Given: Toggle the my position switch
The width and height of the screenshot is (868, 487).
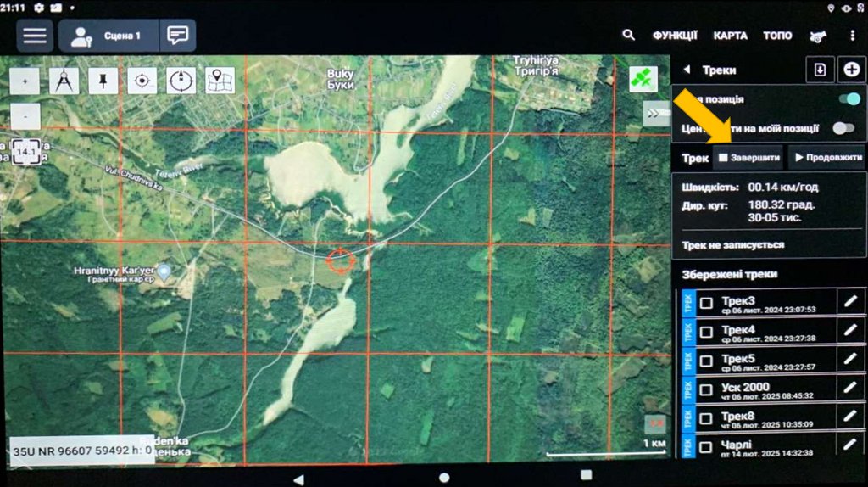Looking at the screenshot, I should click(849, 99).
